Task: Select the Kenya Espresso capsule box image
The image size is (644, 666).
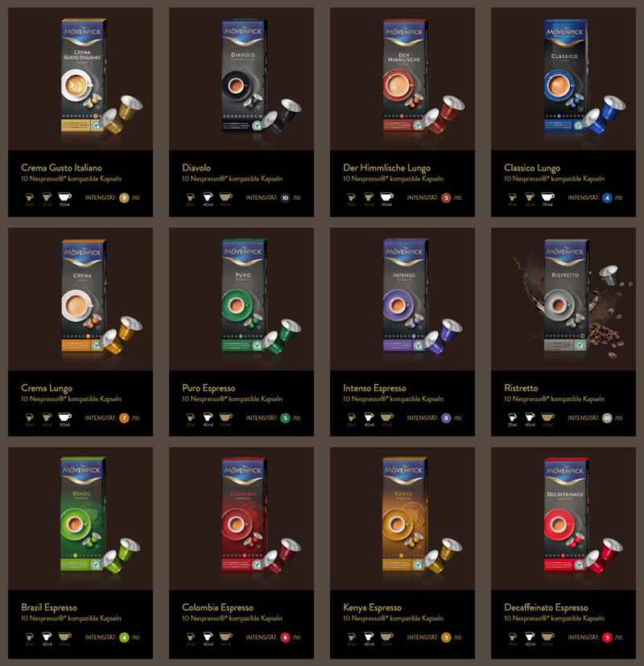Action: click(x=405, y=515)
